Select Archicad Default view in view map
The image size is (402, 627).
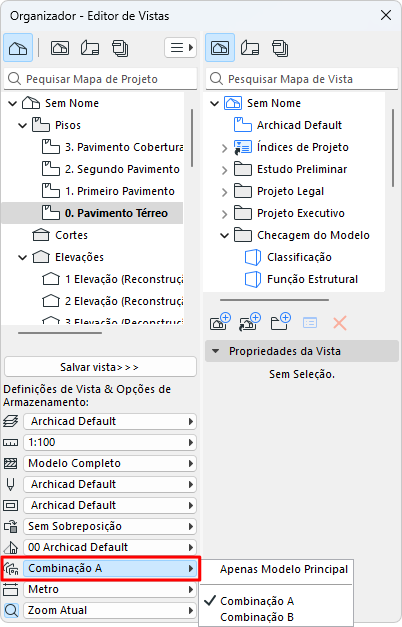[x=288, y=125]
